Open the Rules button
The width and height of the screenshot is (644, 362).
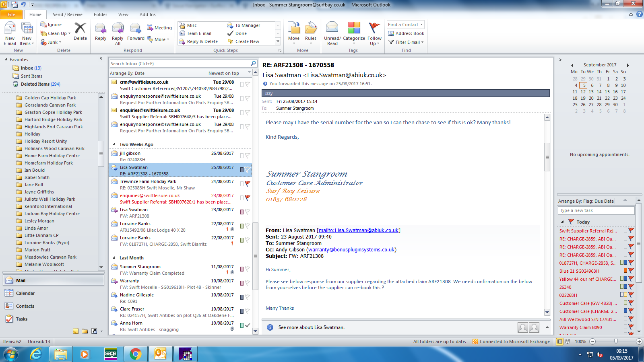(311, 34)
